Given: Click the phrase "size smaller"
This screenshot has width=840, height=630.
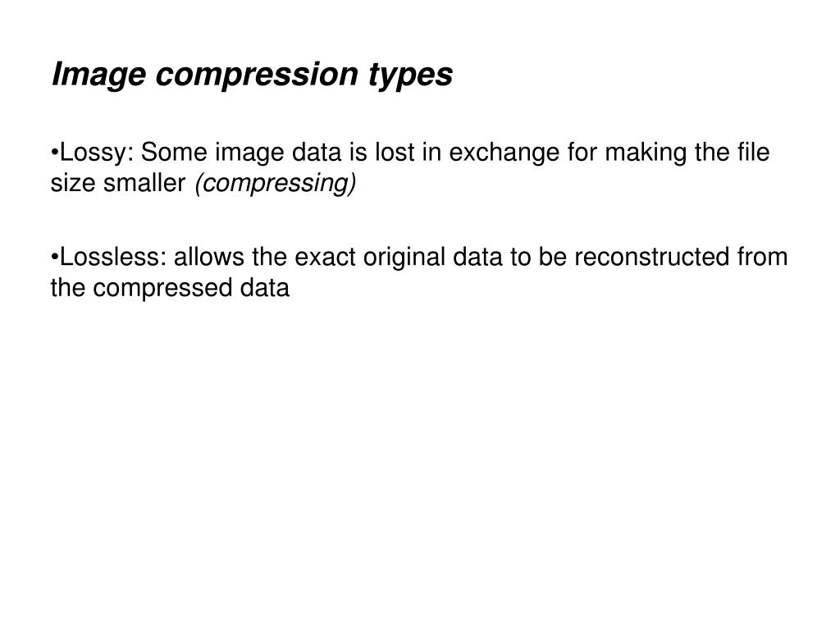Looking at the screenshot, I should point(118,183).
